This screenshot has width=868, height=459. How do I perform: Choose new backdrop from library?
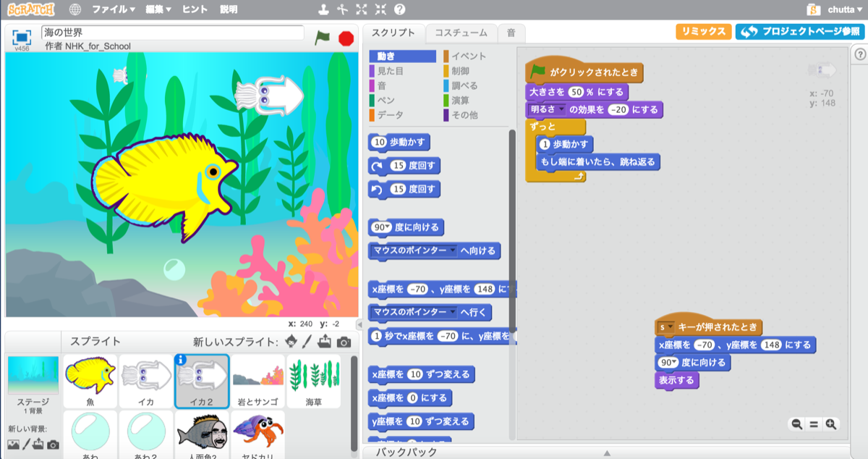[13, 444]
